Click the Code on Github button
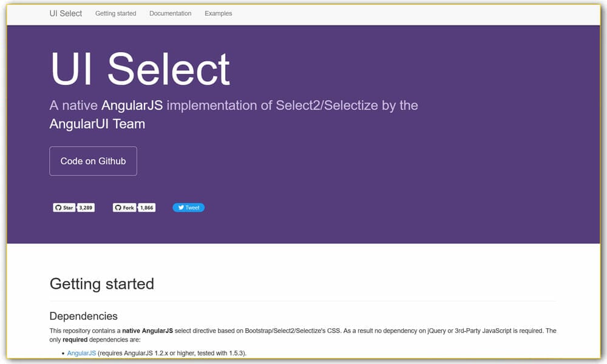This screenshot has width=607, height=364. pyautogui.click(x=93, y=161)
